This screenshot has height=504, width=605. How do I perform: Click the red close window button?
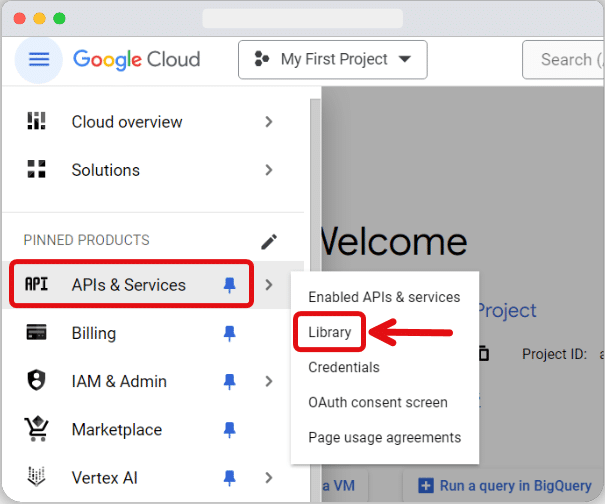click(x=19, y=18)
